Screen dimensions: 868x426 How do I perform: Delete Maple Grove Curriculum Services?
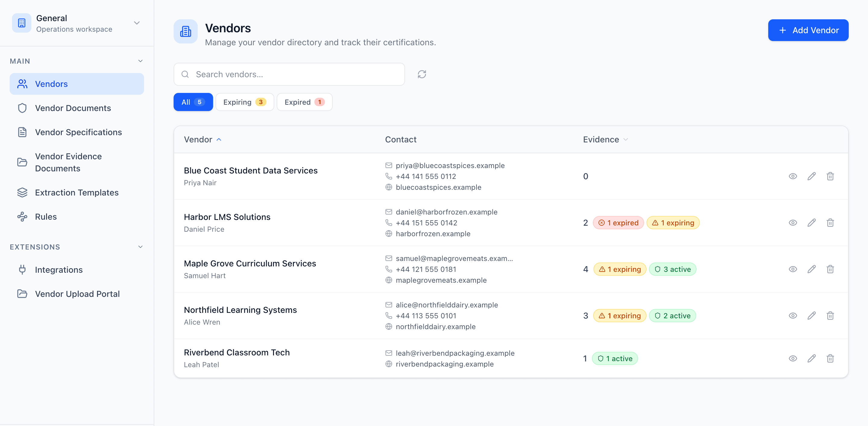click(830, 269)
